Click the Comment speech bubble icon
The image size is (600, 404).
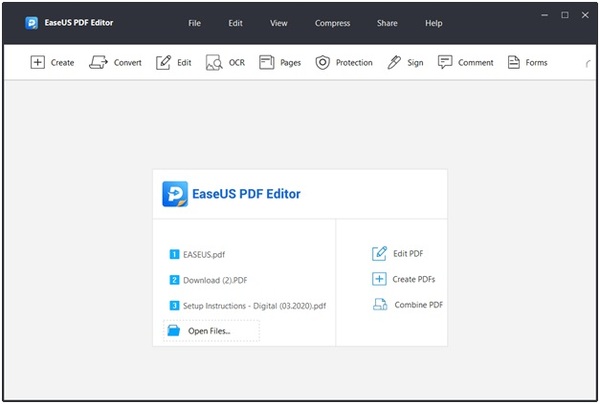click(445, 62)
